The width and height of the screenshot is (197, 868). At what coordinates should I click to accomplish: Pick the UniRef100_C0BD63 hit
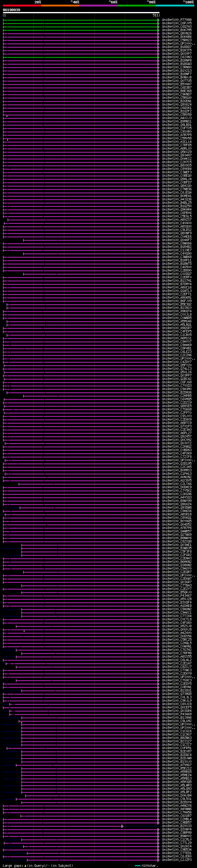pos(176,450)
